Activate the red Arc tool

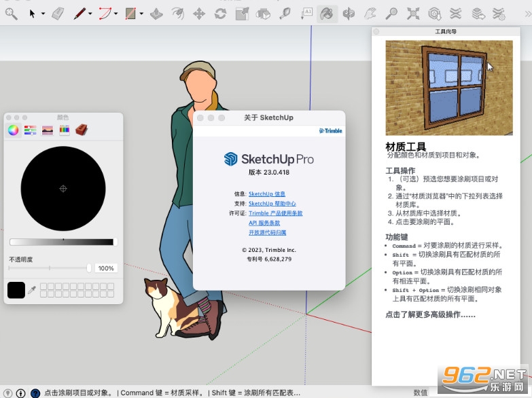point(105,14)
